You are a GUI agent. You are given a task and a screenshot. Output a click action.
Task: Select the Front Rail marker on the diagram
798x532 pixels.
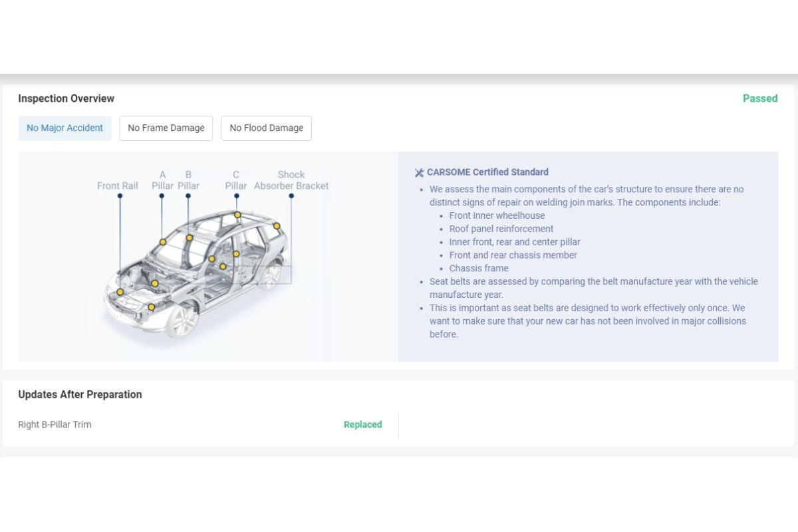[x=120, y=293]
